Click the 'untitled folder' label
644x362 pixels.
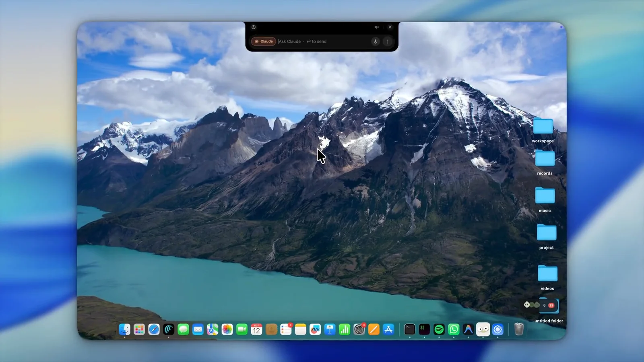549,321
